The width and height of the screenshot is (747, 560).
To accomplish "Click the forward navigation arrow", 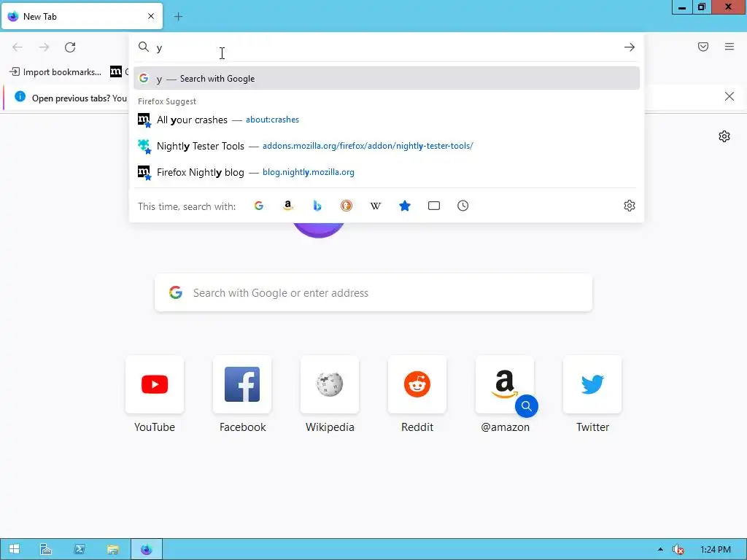I will click(44, 47).
